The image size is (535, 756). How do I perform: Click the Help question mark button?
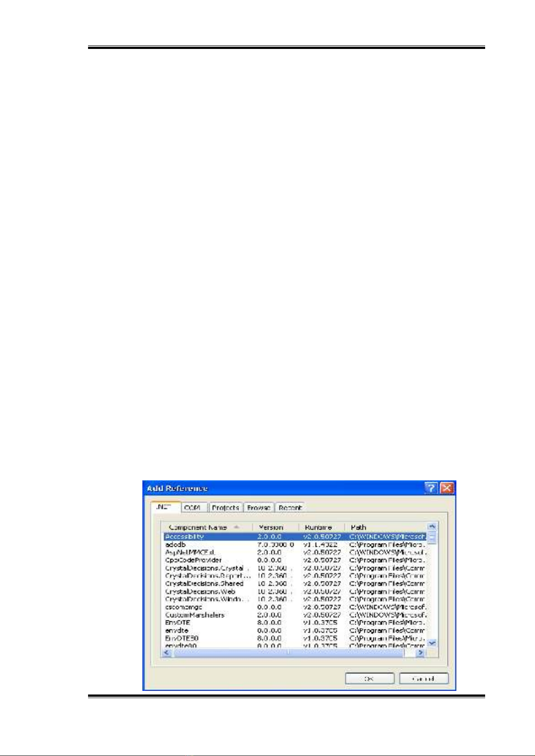(x=430, y=488)
